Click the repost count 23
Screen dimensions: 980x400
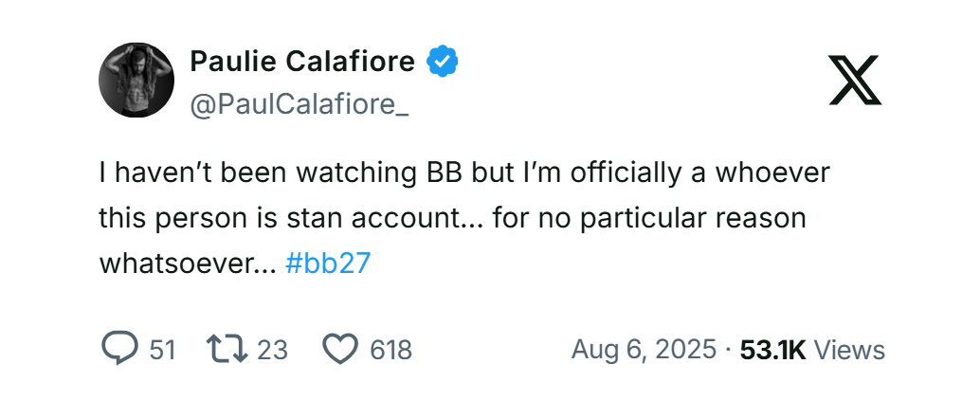(x=272, y=350)
